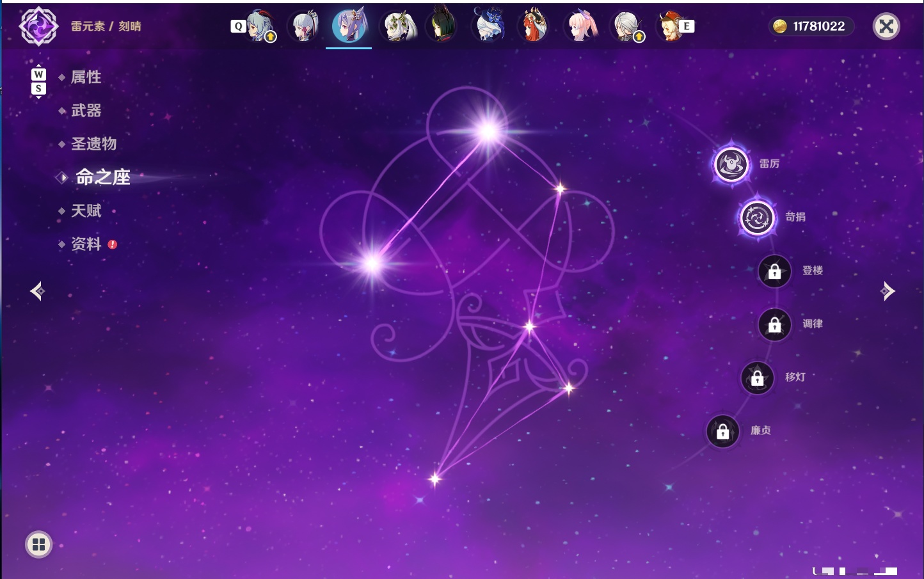Screen dimensions: 924x579
Task: Open the 资料 profile tab with alert
Action: tap(87, 244)
